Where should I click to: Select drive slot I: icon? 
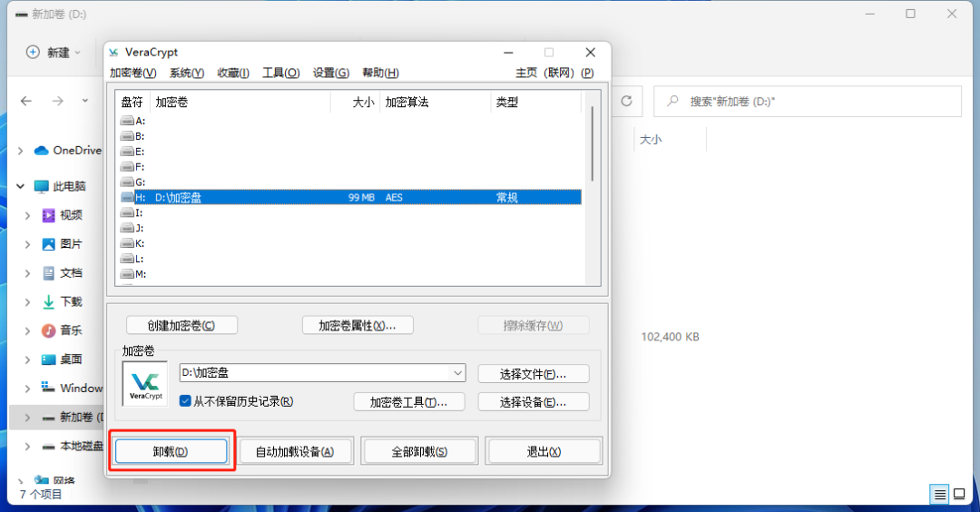(127, 212)
